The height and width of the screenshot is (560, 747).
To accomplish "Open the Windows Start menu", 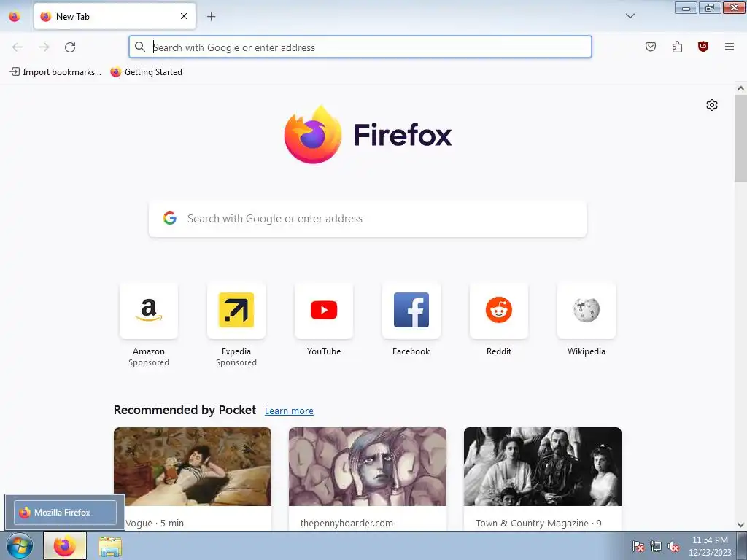I will (20, 545).
